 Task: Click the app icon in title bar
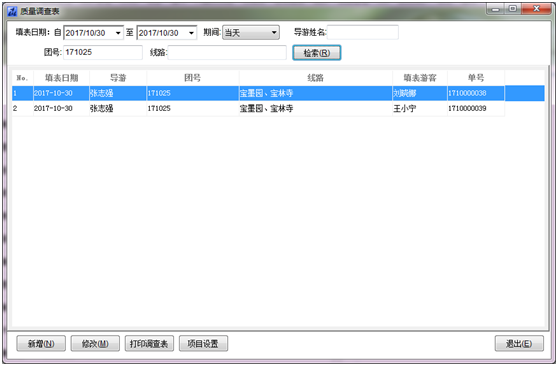(x=12, y=11)
